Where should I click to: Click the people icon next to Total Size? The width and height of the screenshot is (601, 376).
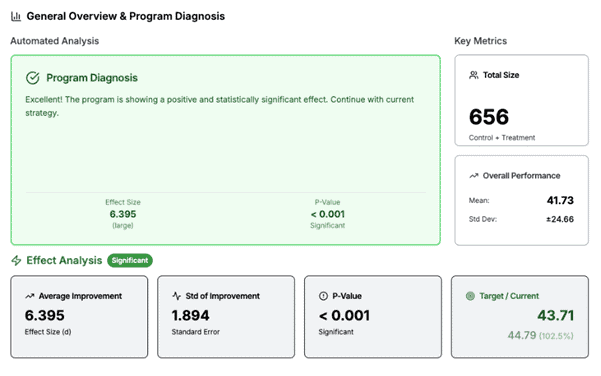tap(474, 75)
